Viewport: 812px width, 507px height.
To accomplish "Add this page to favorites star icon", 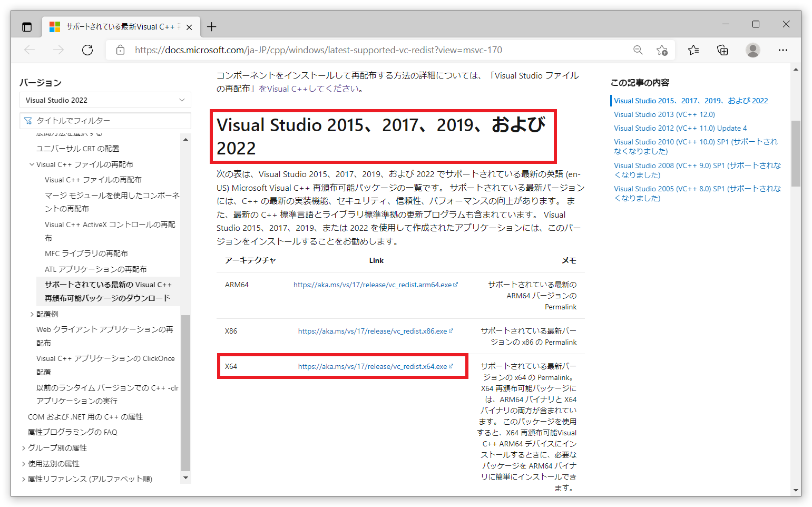I will [x=662, y=50].
